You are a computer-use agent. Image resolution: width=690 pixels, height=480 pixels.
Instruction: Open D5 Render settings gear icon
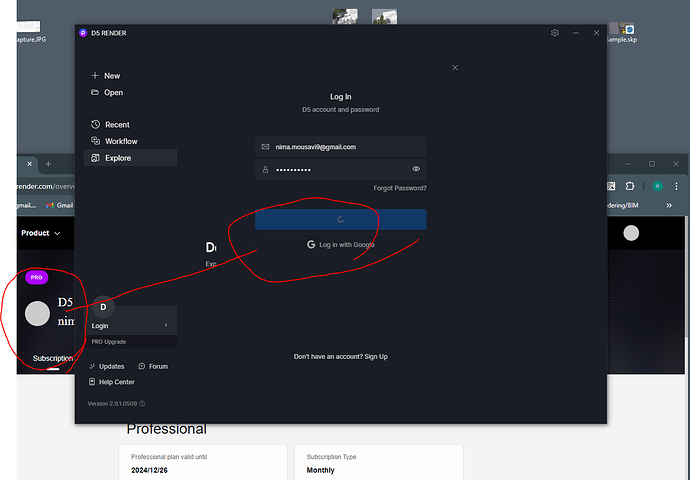pos(554,33)
